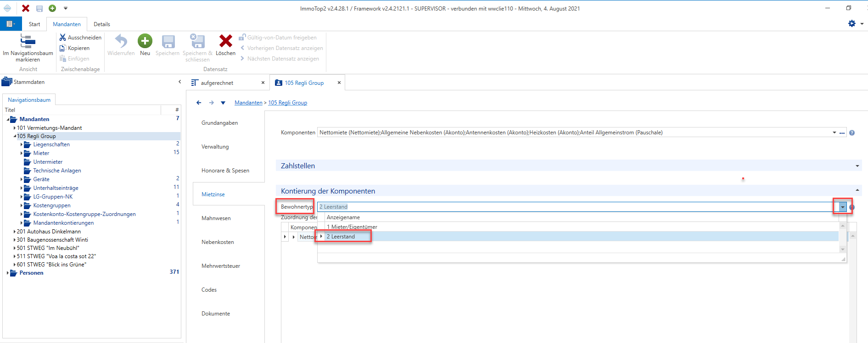Open the Bewohnertyp dropdown arrow
The height and width of the screenshot is (343, 868).
(843, 207)
